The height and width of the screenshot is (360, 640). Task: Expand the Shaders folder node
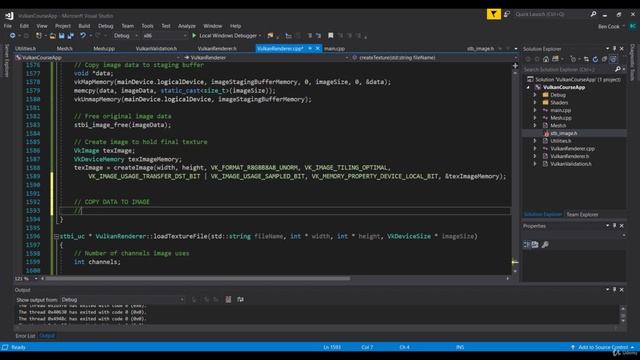pyautogui.click(x=535, y=102)
